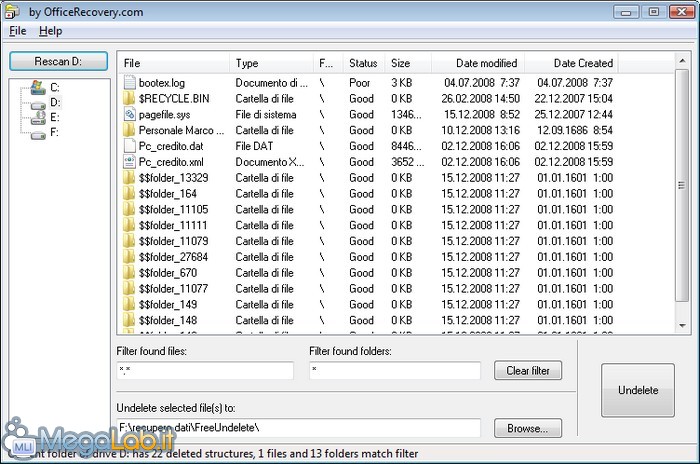The height and width of the screenshot is (464, 700).
Task: Sort by Date Created column header
Action: coord(571,63)
